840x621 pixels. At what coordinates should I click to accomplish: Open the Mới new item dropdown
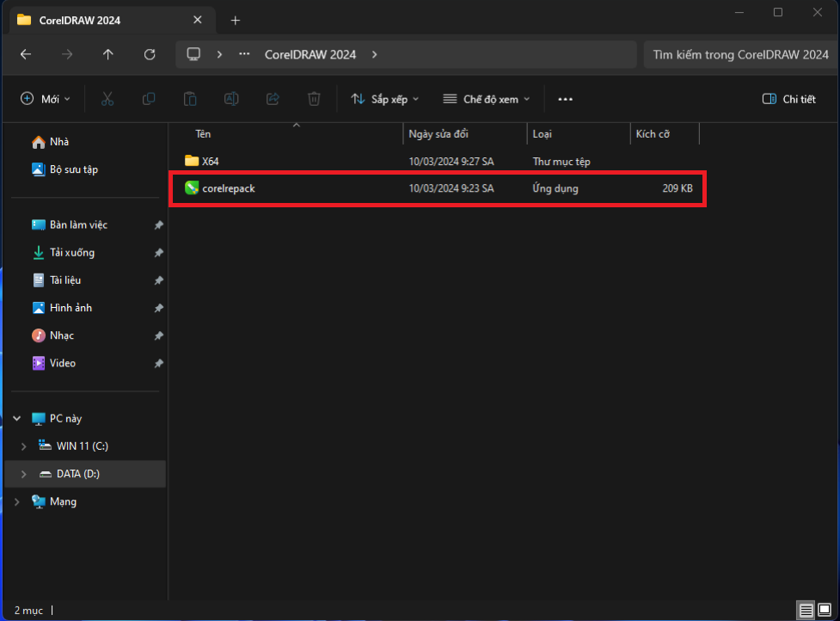pyautogui.click(x=45, y=99)
